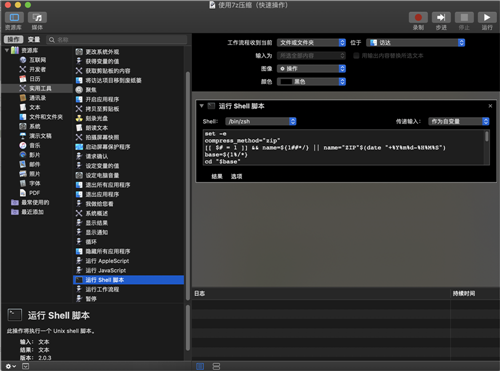Open the 媒体 media browser button
The image size is (500, 371).
37,17
